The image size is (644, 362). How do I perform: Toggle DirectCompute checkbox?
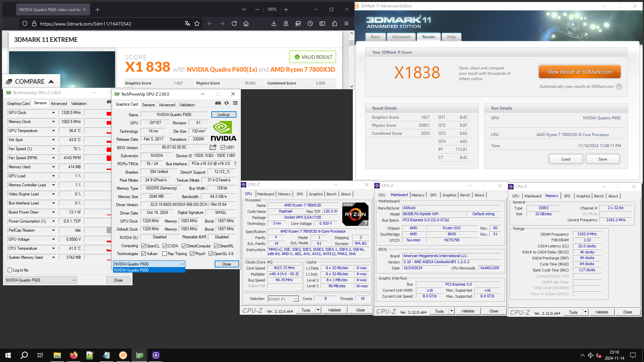click(x=184, y=246)
